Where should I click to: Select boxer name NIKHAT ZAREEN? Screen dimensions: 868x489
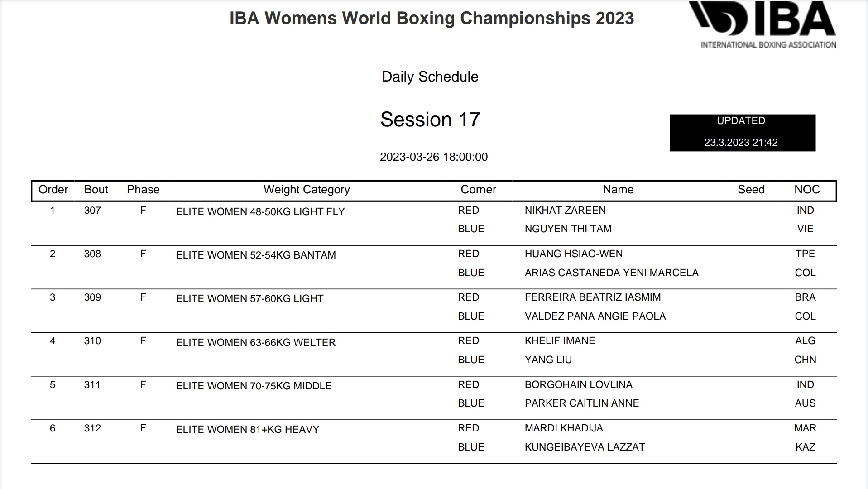[565, 211]
